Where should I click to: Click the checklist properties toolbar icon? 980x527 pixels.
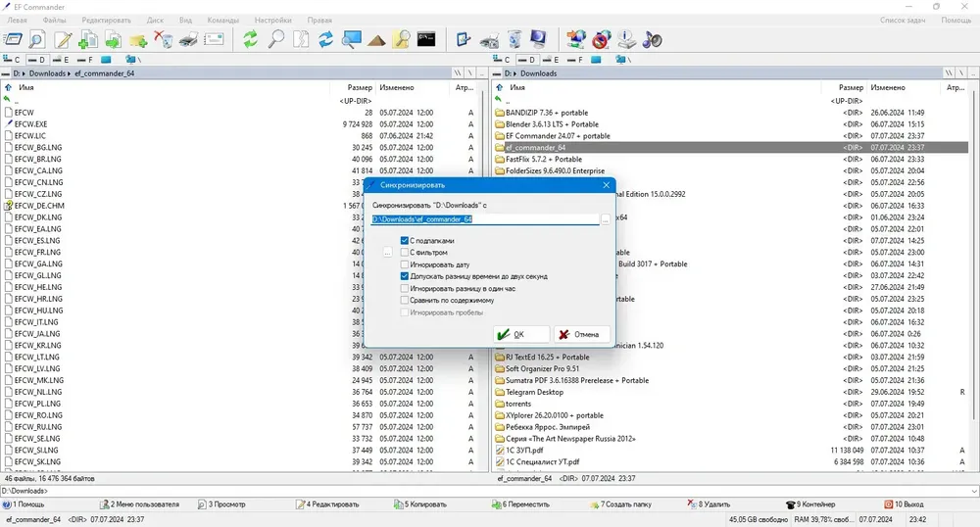(464, 40)
